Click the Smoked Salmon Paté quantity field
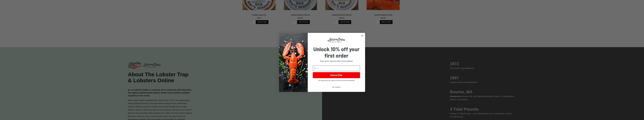The height and width of the screenshot is (120, 644). pyautogui.click(x=293, y=22)
